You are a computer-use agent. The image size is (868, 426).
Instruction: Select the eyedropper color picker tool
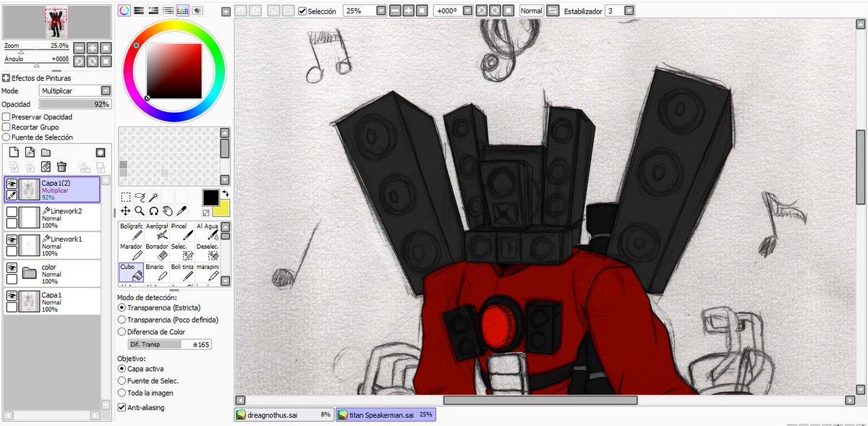(181, 211)
